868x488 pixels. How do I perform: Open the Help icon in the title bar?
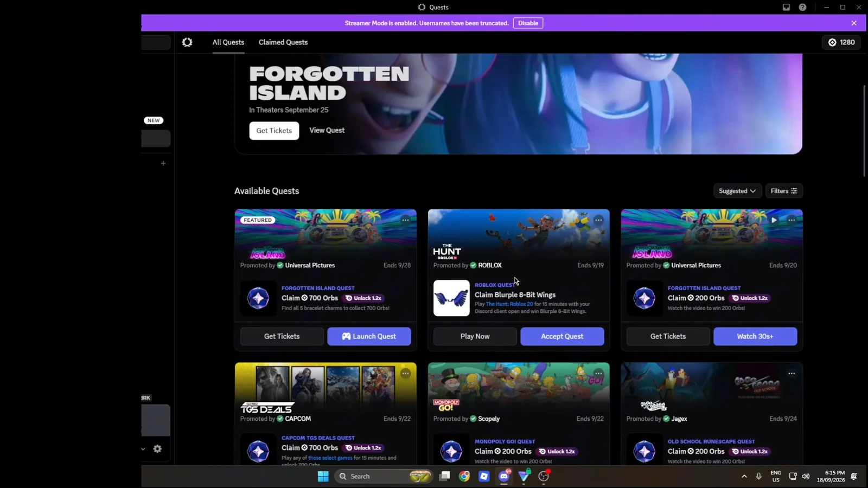coord(802,7)
